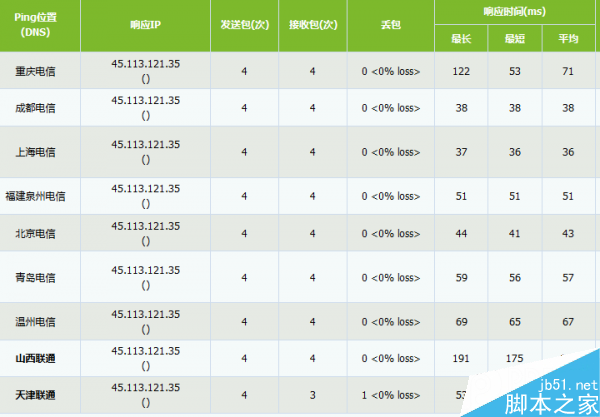Sort by the 平均 column header
600x417 pixels.
pos(568,38)
